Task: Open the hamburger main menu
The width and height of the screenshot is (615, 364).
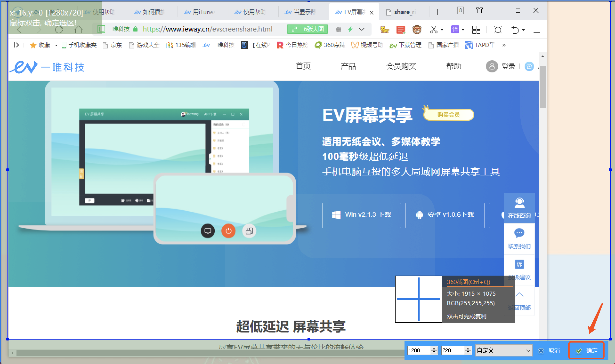Action: click(x=537, y=30)
